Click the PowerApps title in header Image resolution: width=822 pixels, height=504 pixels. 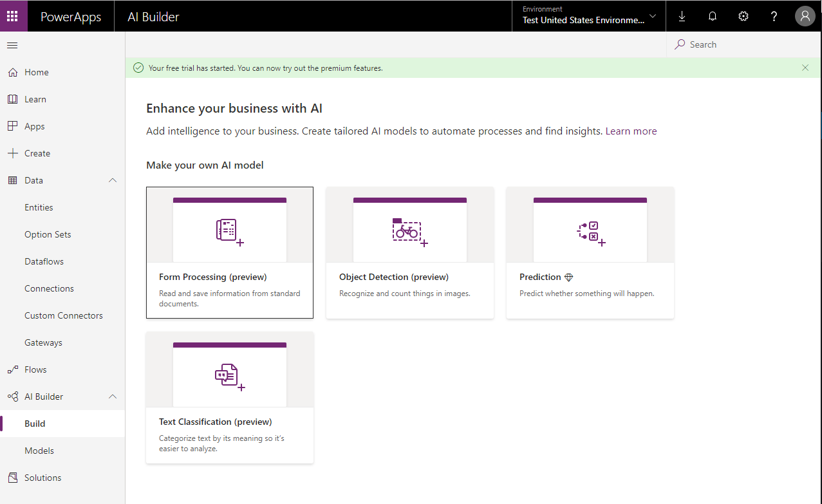(71, 17)
